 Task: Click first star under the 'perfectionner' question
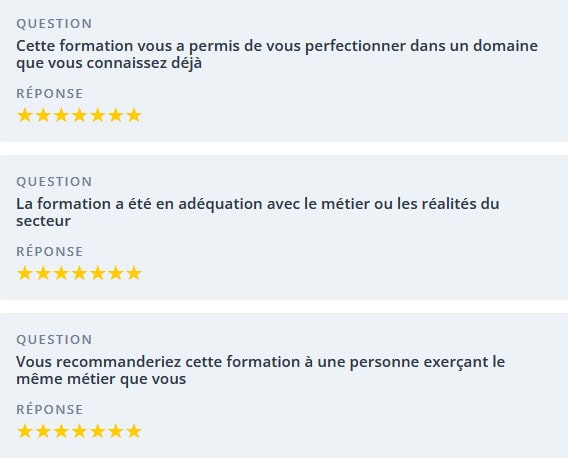(x=25, y=115)
